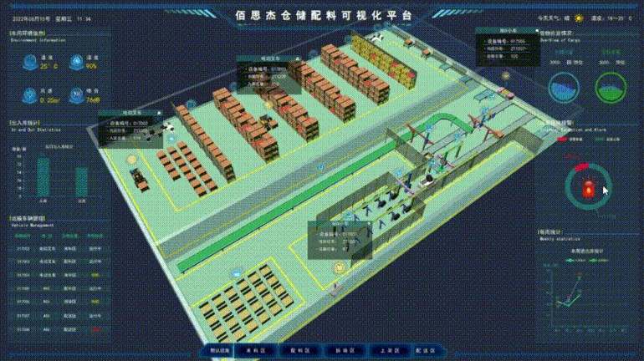
Task: Select vehicle row 017005
Action: pos(59,288)
